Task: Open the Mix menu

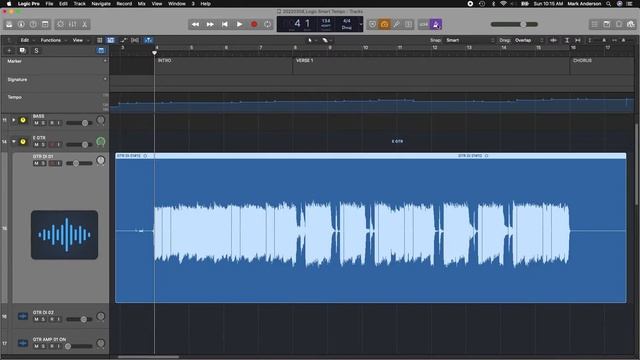Action: click(x=142, y=4)
